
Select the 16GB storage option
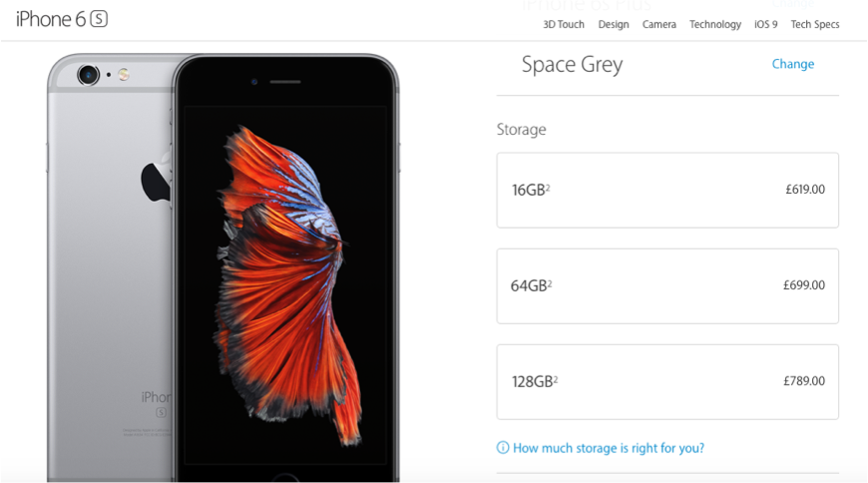click(667, 190)
